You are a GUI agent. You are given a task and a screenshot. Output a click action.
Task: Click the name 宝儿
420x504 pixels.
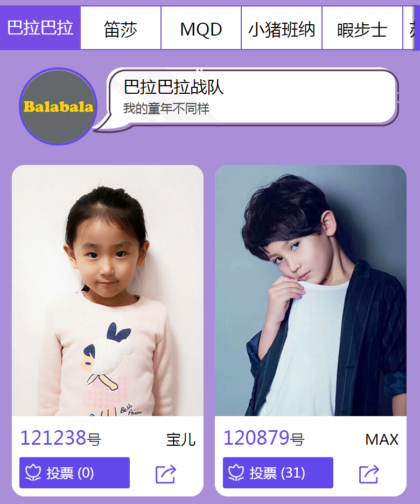coord(181,439)
